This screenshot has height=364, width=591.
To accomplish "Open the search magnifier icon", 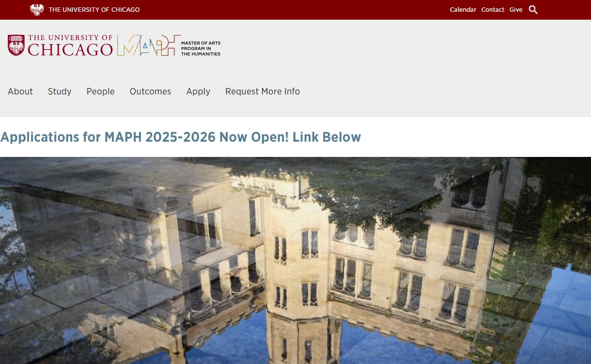I will [533, 10].
